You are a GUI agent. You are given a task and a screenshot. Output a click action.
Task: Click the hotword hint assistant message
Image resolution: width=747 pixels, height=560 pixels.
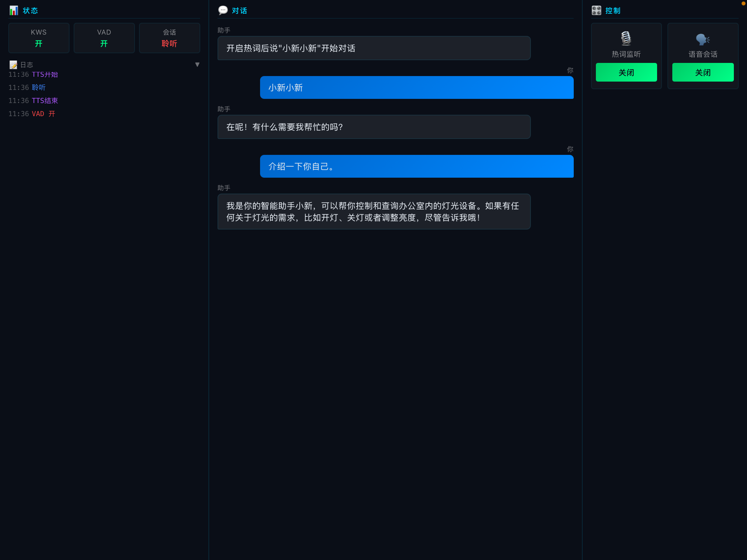coord(374,48)
